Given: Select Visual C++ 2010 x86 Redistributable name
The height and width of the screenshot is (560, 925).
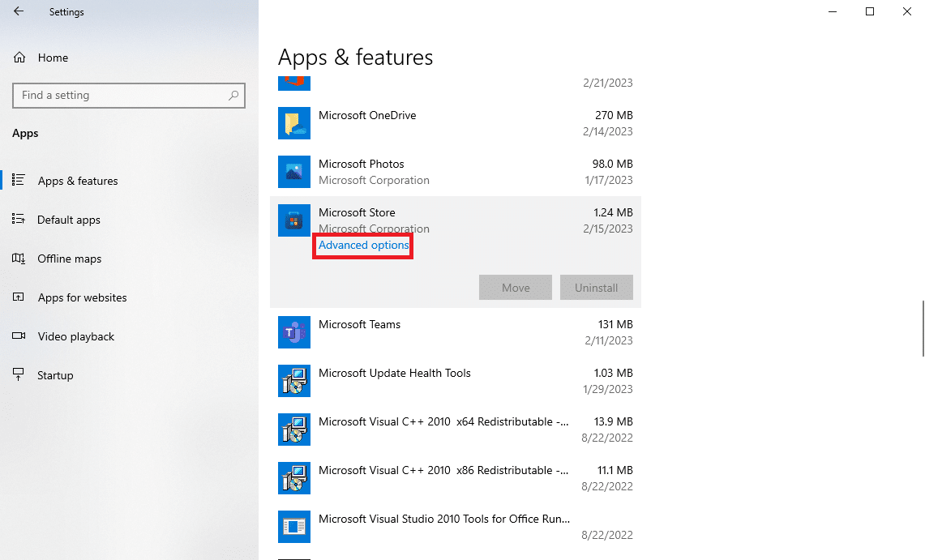Looking at the screenshot, I should [x=443, y=470].
